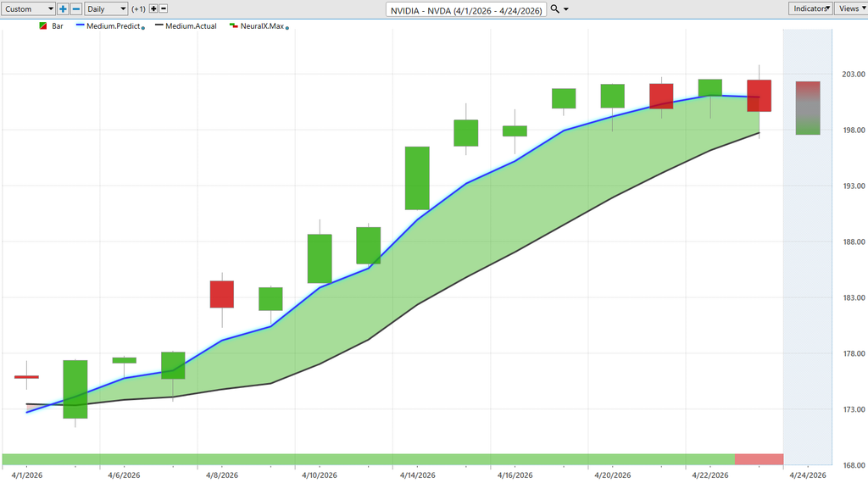Click the blue plus zoom-in button
The image size is (868, 483).
63,8
